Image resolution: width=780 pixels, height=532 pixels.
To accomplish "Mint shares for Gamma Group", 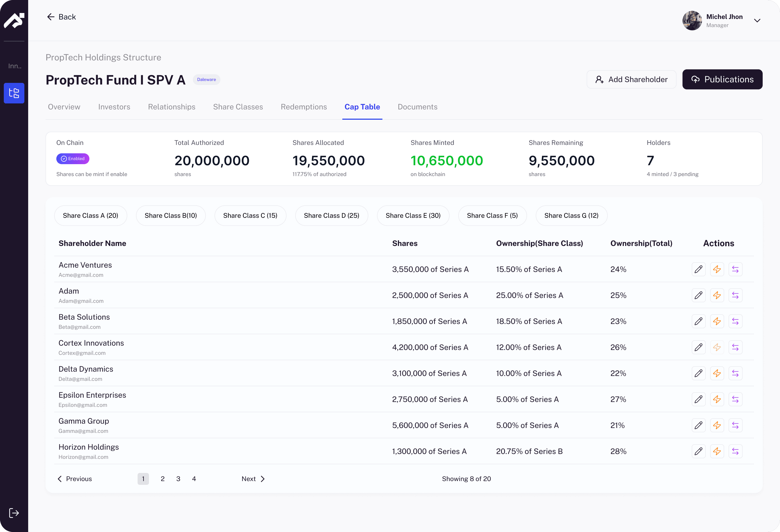I will click(717, 425).
